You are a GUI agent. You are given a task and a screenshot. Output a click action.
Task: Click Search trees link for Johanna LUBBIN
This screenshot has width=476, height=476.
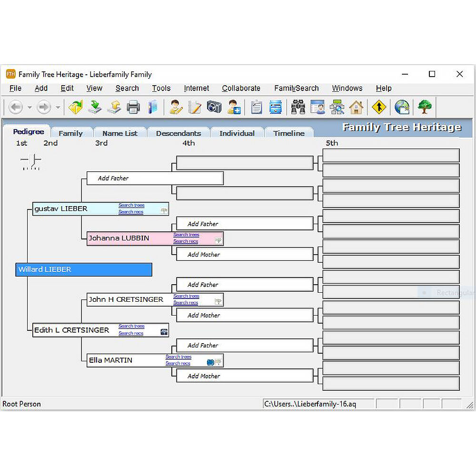click(186, 235)
